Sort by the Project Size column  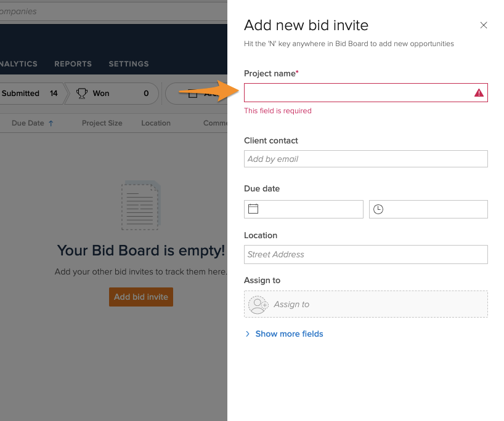102,123
